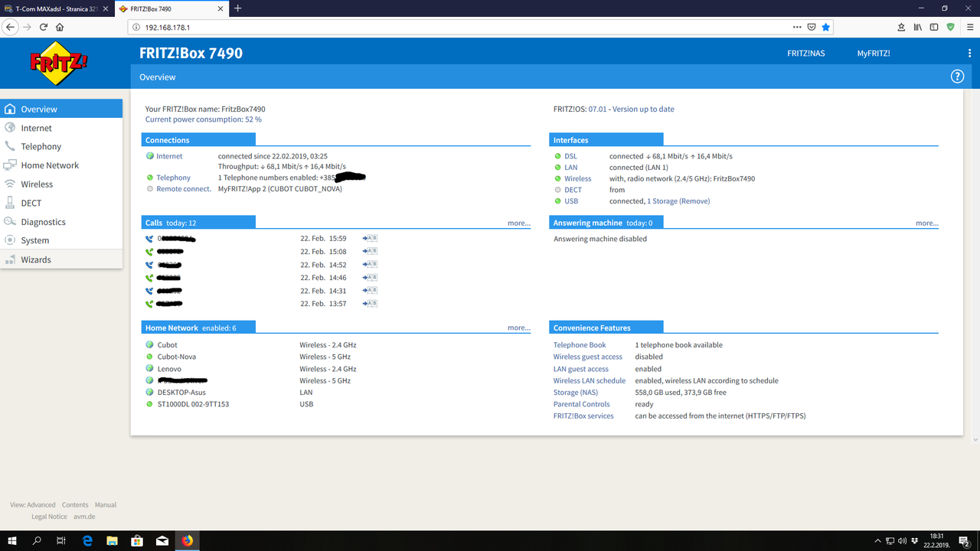The width and height of the screenshot is (980, 551).
Task: Expand the System sidebar menu
Action: (x=61, y=240)
